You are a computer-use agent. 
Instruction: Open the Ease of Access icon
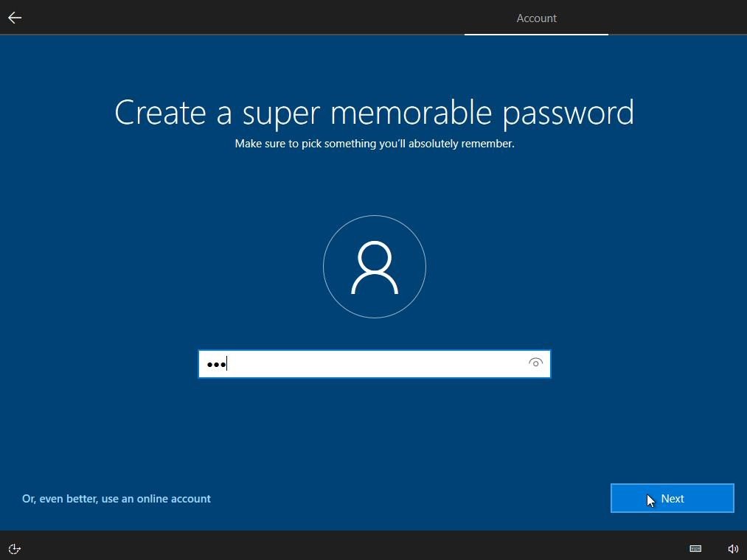14,548
